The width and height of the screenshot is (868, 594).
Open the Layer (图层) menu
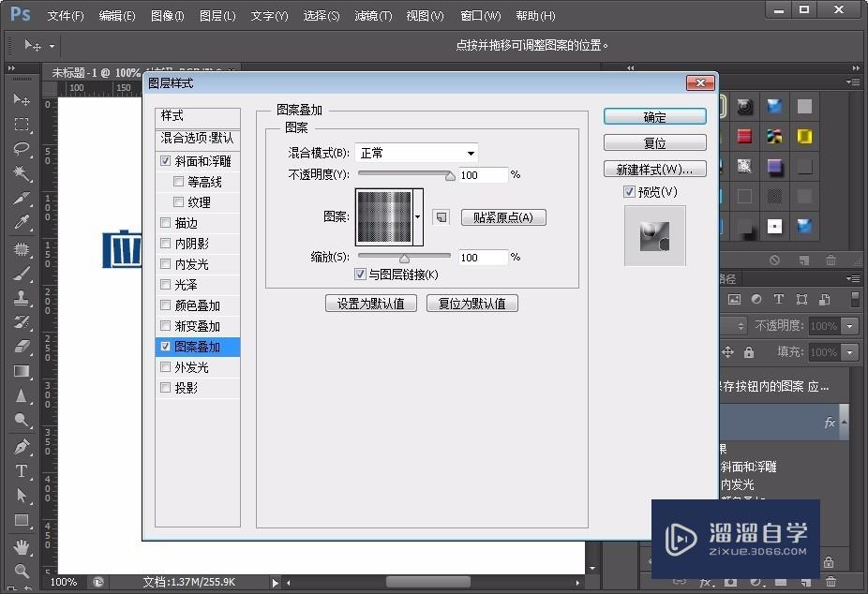tap(217, 16)
